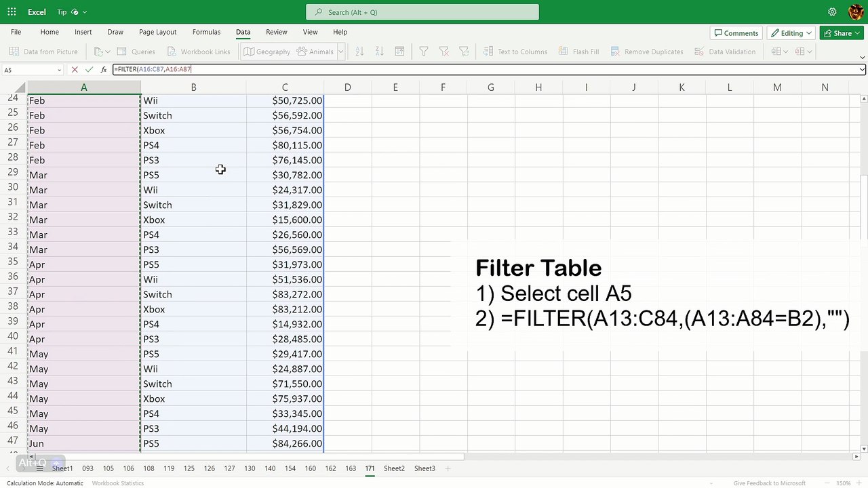Open the app launcher waffle icon

[x=12, y=12]
